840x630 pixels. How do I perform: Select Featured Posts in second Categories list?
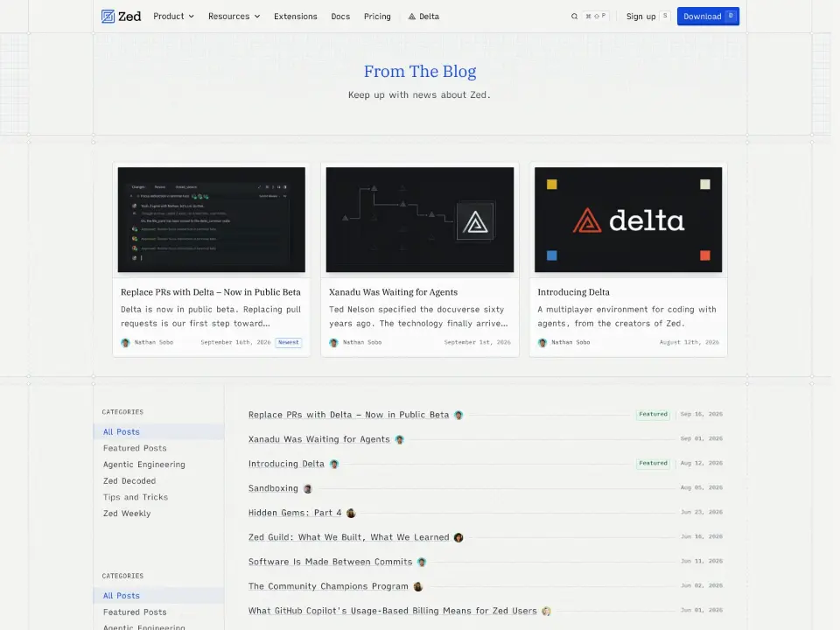tap(135, 612)
